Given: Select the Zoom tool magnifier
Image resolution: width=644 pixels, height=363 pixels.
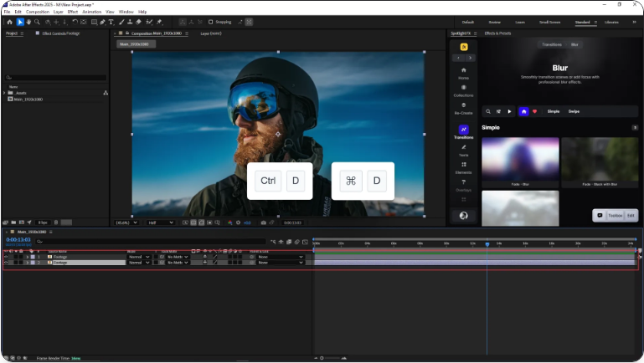Looking at the screenshot, I should pyautogui.click(x=37, y=22).
